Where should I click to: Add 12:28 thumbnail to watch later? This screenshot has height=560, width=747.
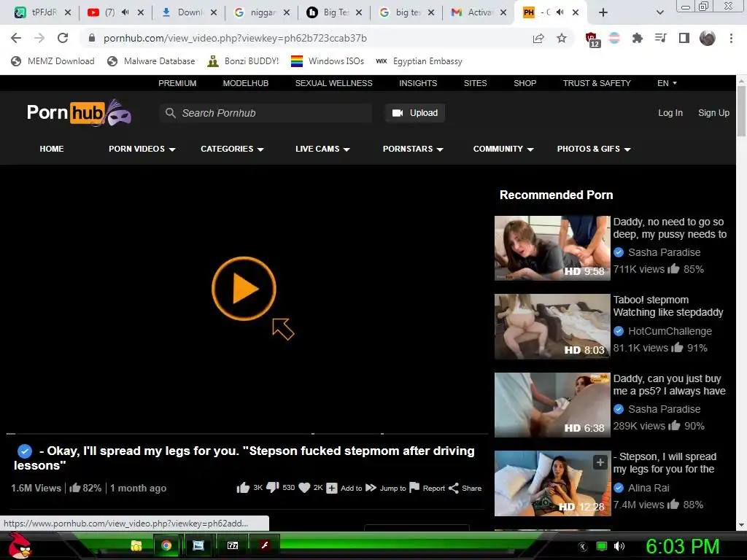pyautogui.click(x=600, y=462)
